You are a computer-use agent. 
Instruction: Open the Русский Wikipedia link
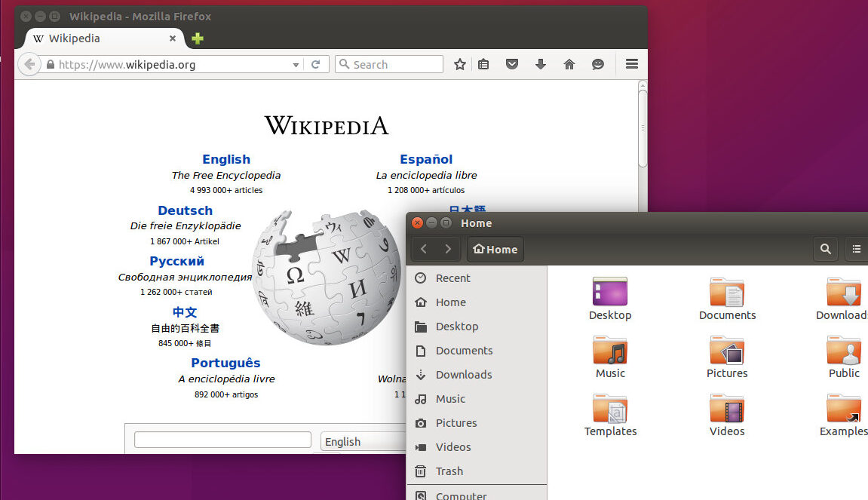(177, 262)
